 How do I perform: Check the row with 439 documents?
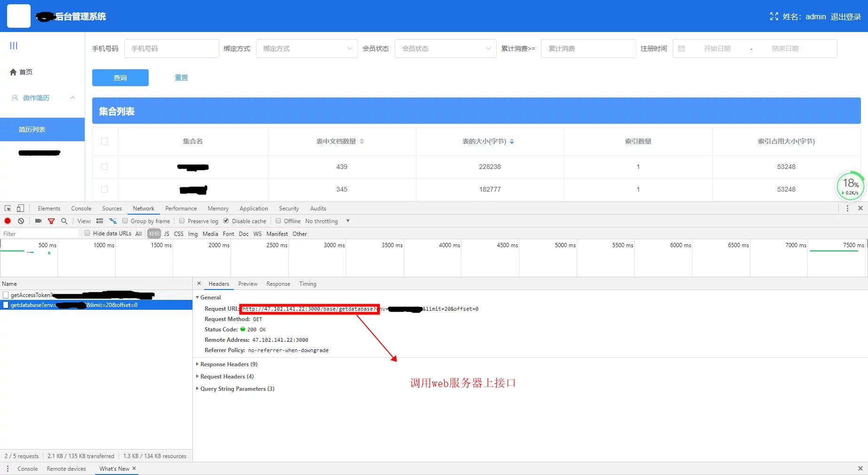104,167
